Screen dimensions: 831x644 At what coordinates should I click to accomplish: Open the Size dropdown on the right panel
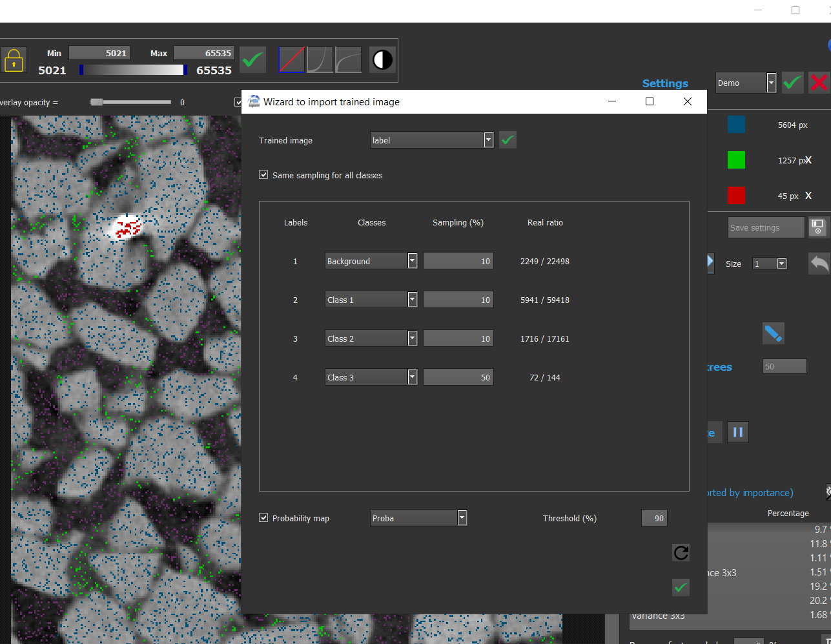tap(780, 264)
